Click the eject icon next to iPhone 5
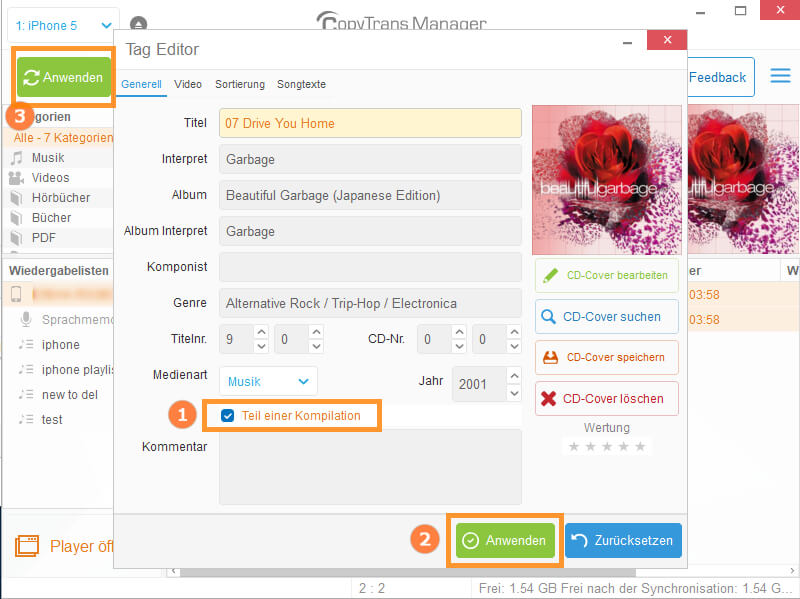 coord(138,23)
